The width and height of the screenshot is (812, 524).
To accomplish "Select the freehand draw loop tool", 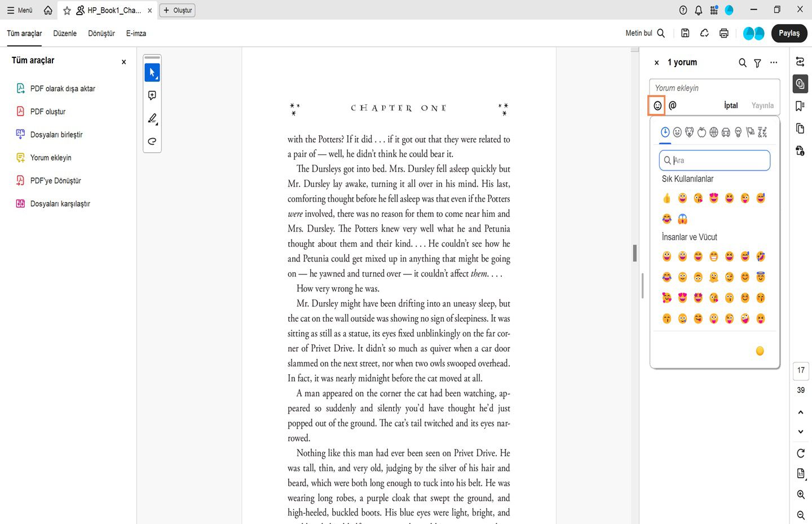I will [x=152, y=141].
